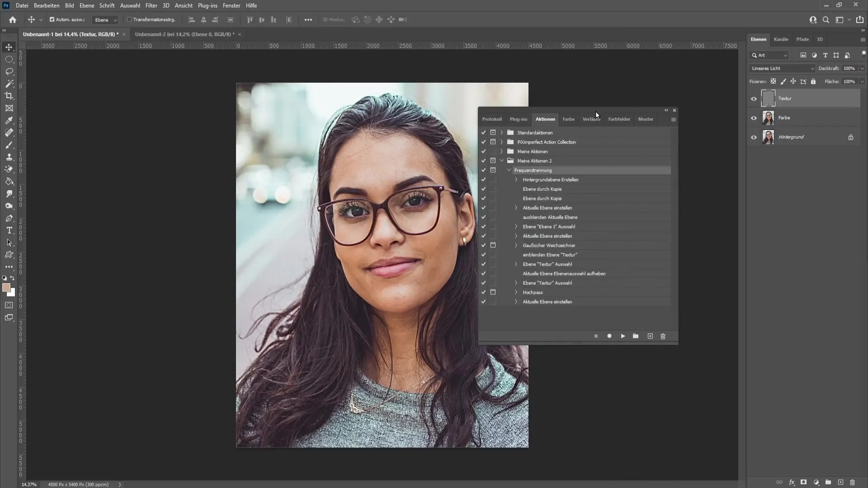Select the Eyedropper tool
868x488 pixels.
click(9, 120)
